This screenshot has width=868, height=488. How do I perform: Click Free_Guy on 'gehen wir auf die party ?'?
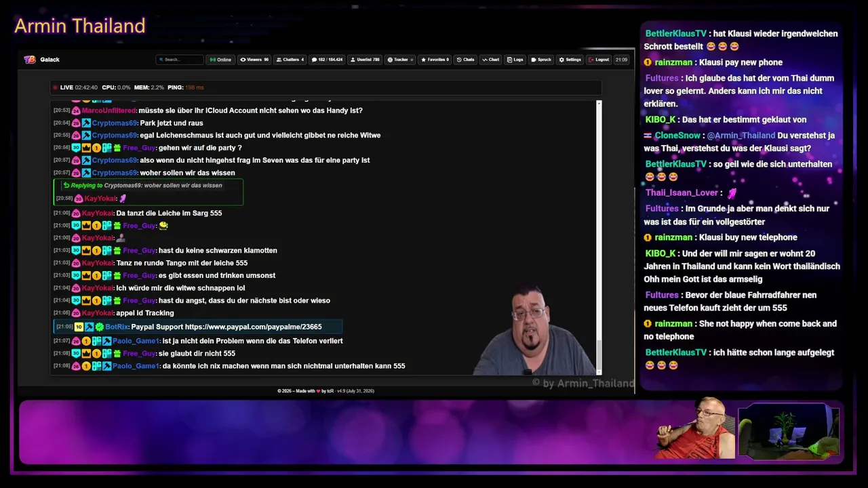(x=139, y=148)
